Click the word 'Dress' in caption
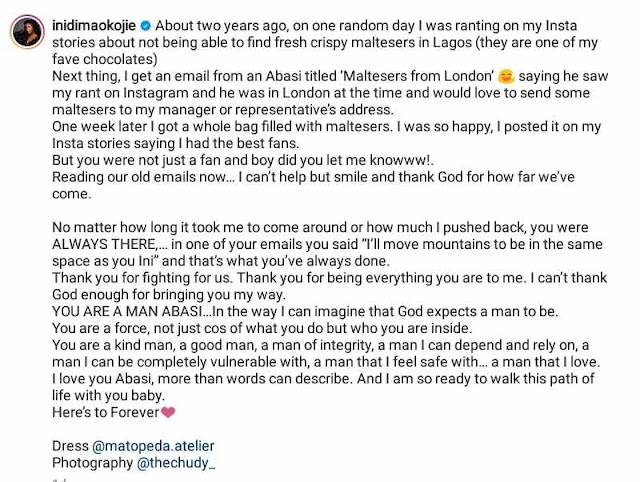Screen dimensions: 640x482 (69, 445)
